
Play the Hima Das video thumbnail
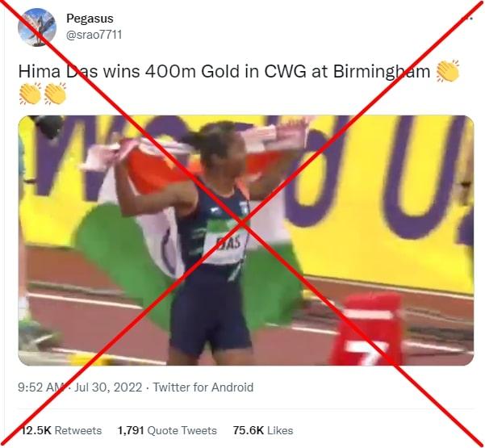coord(246,241)
